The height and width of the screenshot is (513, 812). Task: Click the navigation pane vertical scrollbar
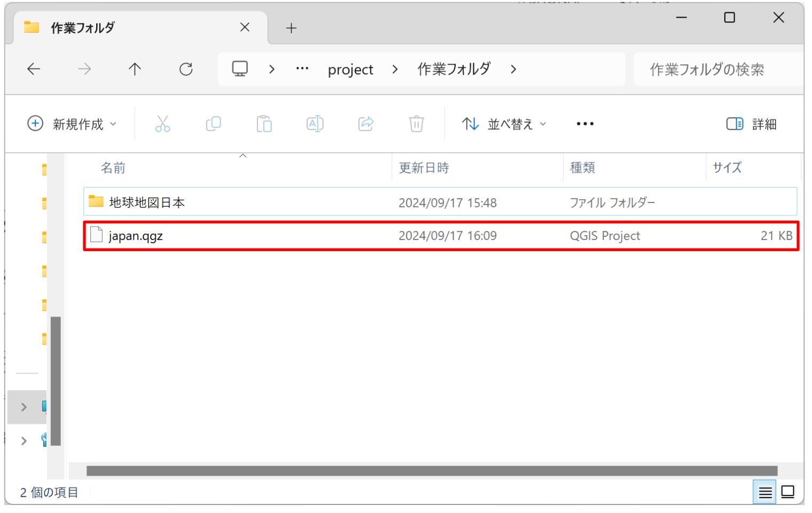pyautogui.click(x=56, y=381)
